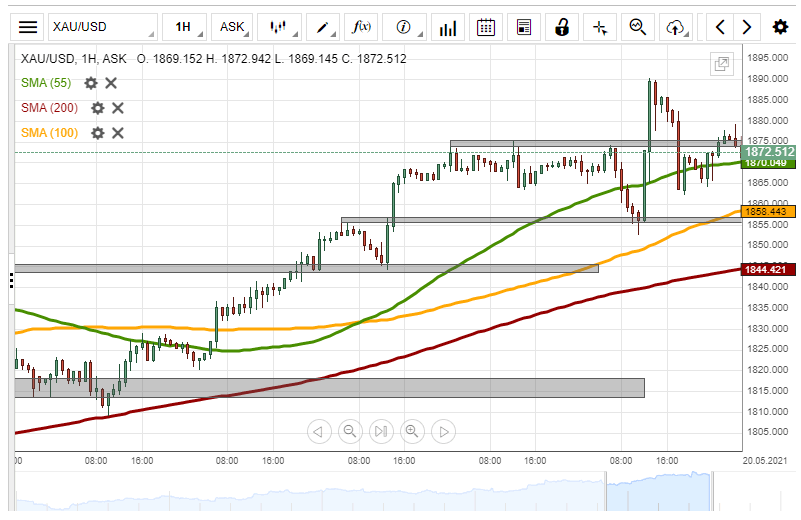Screen dimensions: 801x520
Task: Open the ASK price side dropdown
Action: 232,27
